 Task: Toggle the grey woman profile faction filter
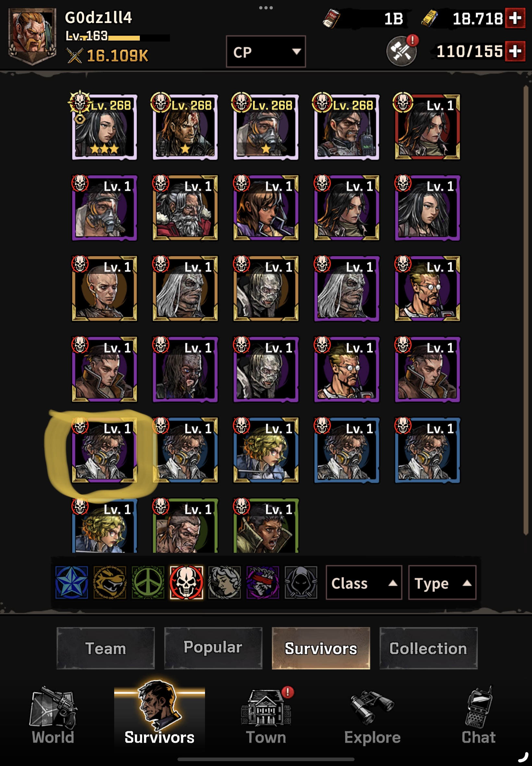coord(224,582)
